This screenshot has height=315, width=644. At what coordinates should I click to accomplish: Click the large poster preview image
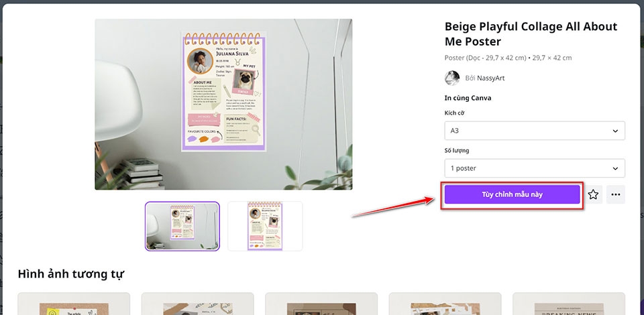coord(223,104)
